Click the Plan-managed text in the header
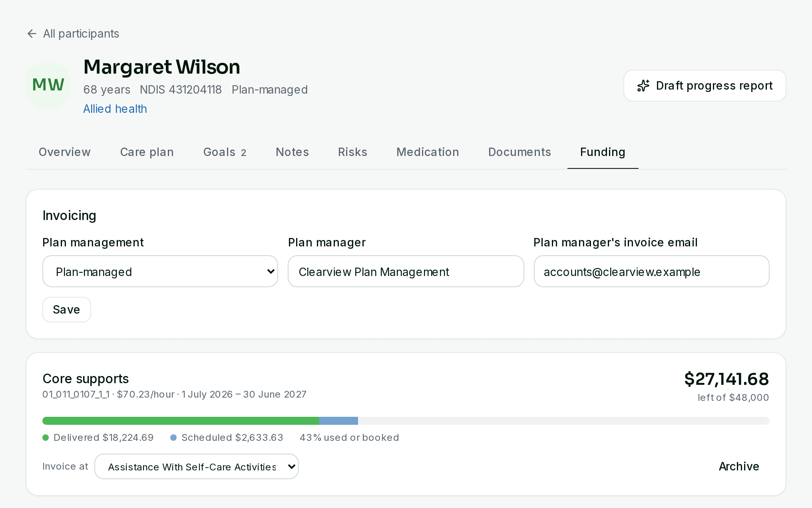The width and height of the screenshot is (812, 508). click(270, 90)
